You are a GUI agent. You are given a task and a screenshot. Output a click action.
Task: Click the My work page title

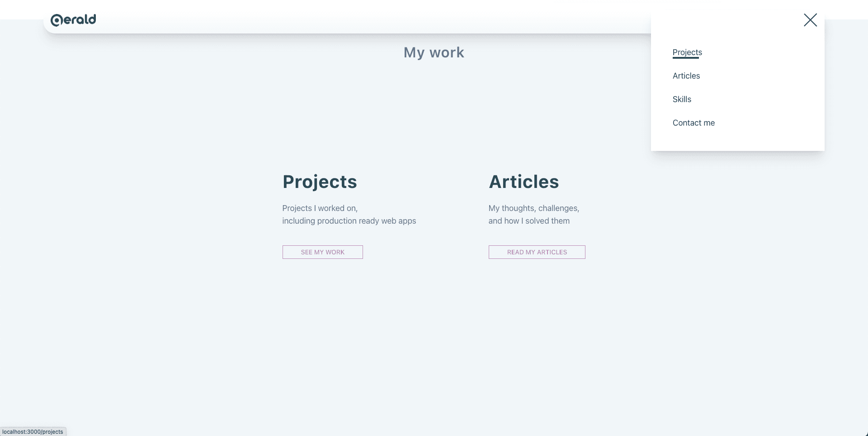(434, 53)
